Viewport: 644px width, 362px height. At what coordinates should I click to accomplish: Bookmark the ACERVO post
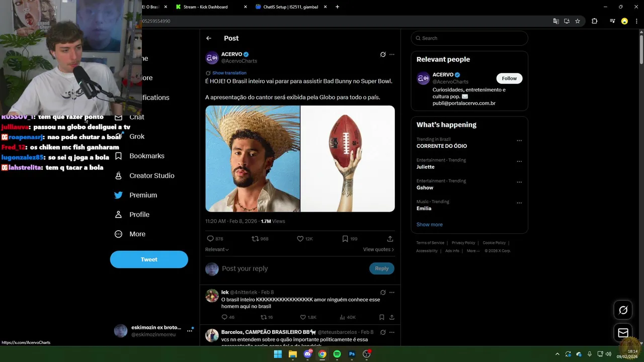(345, 239)
